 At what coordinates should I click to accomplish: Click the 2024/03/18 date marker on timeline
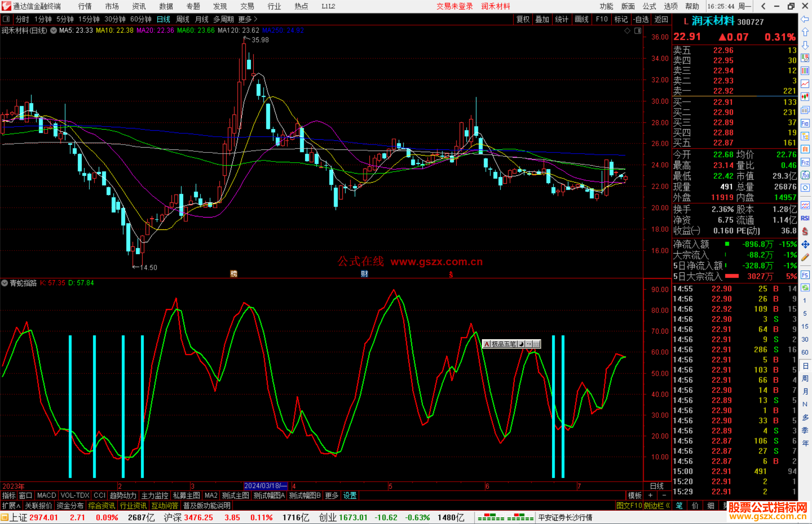pyautogui.click(x=265, y=486)
